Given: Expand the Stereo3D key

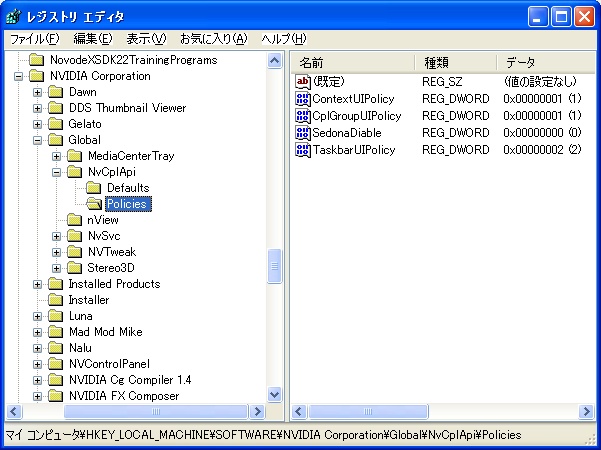Looking at the screenshot, I should coord(56,268).
